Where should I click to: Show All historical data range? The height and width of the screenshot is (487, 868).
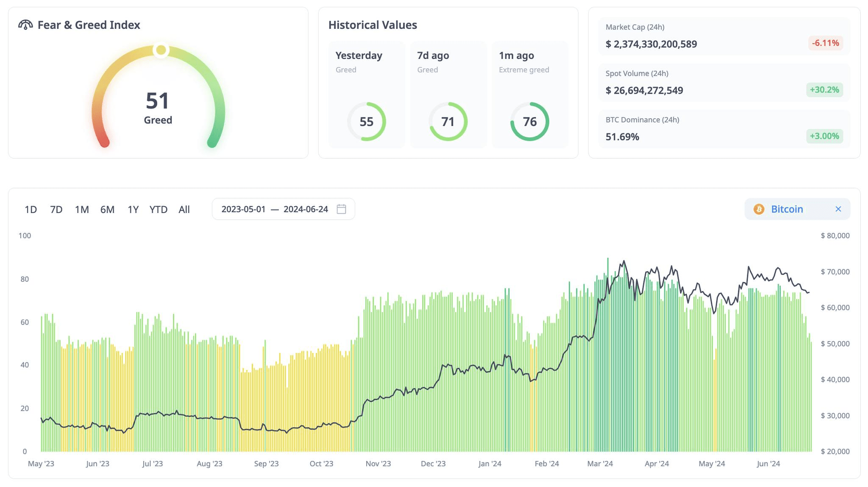click(184, 210)
